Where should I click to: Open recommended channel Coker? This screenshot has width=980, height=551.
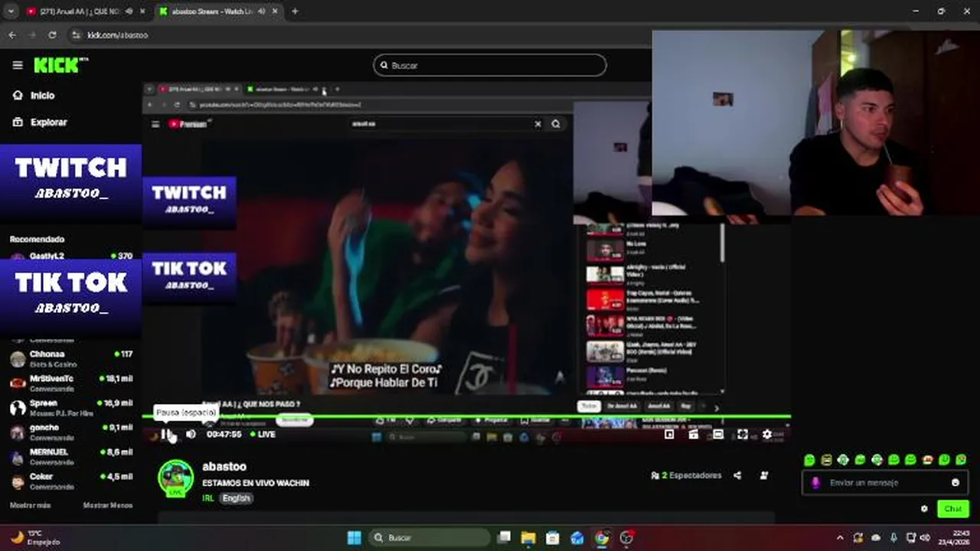pos(70,481)
